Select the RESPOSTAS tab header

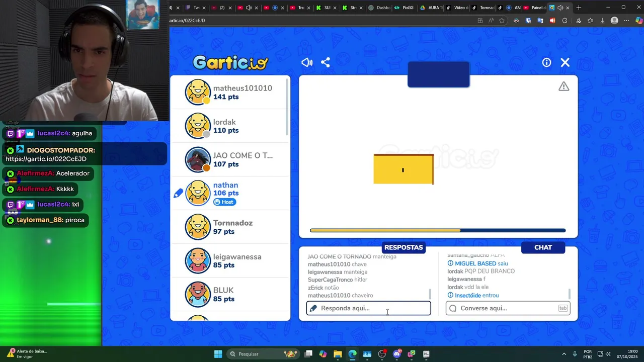[404, 247]
